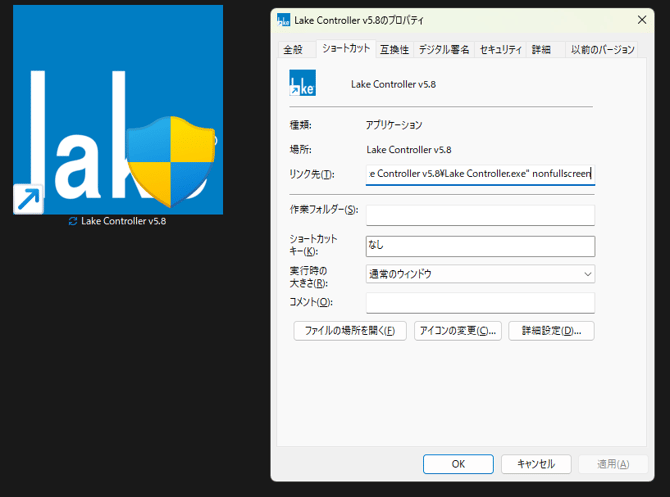Screen dimensions: 670x497
Task: Click the アプリケーション type text
Action: tap(394, 125)
